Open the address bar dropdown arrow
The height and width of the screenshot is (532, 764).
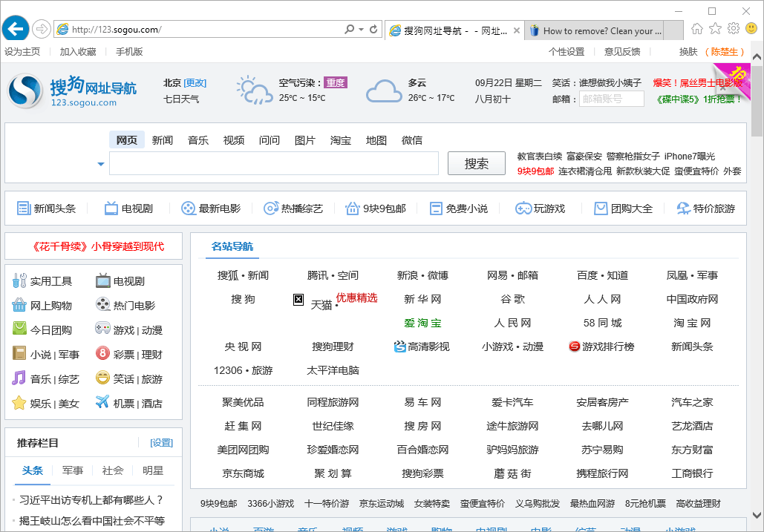point(361,29)
